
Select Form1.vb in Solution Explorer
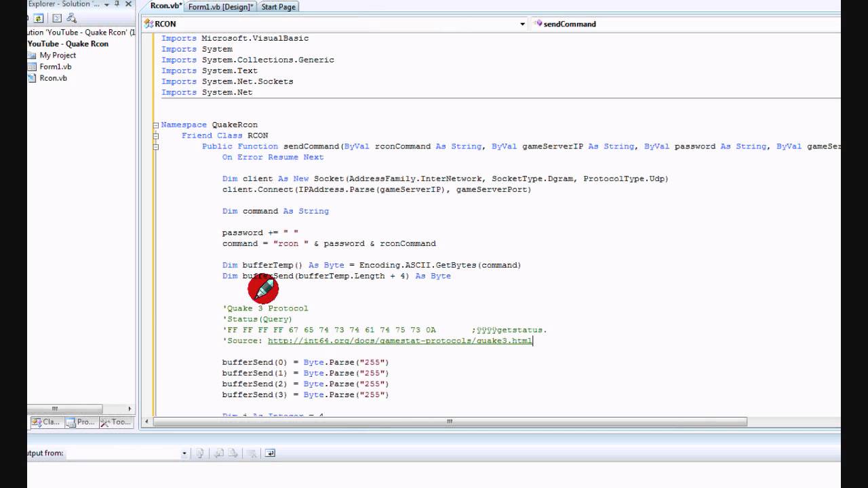pyautogui.click(x=55, y=66)
